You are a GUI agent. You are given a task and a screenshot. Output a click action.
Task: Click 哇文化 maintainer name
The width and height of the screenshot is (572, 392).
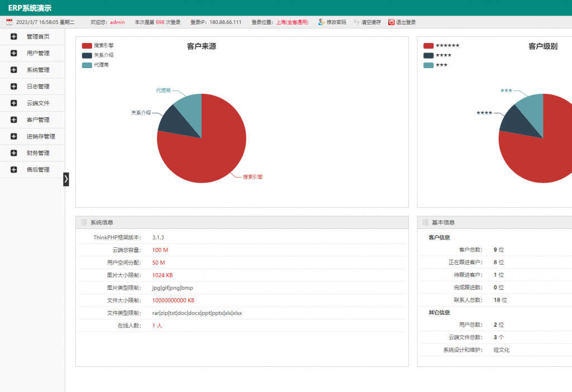click(x=502, y=350)
